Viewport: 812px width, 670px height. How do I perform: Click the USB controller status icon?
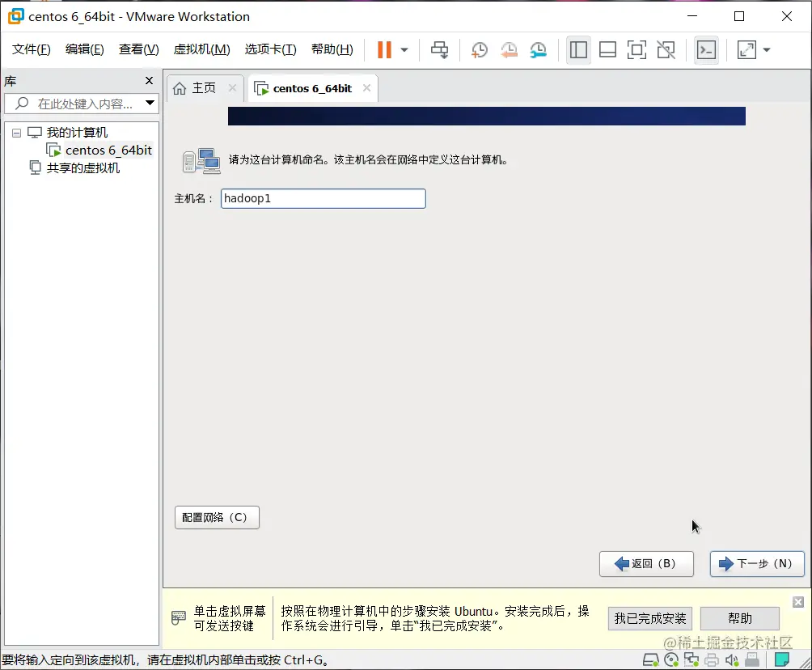(752, 659)
